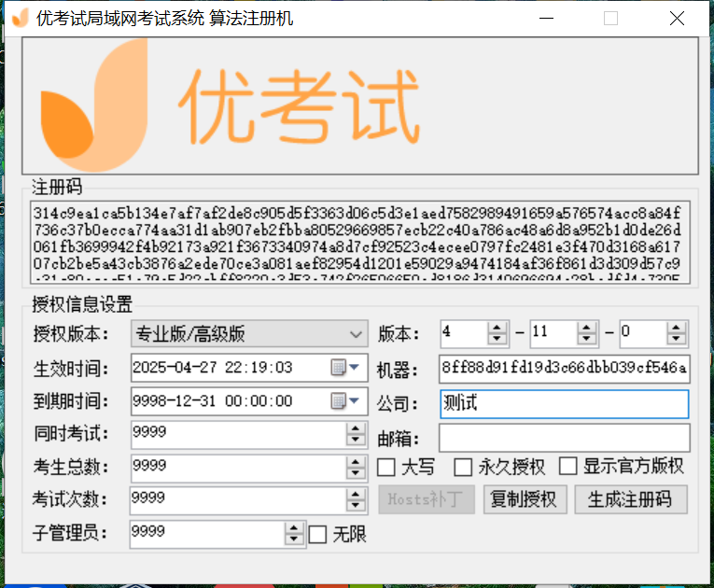Click into the 注册码 text box
Viewport: 714px width, 588px height.
360,243
